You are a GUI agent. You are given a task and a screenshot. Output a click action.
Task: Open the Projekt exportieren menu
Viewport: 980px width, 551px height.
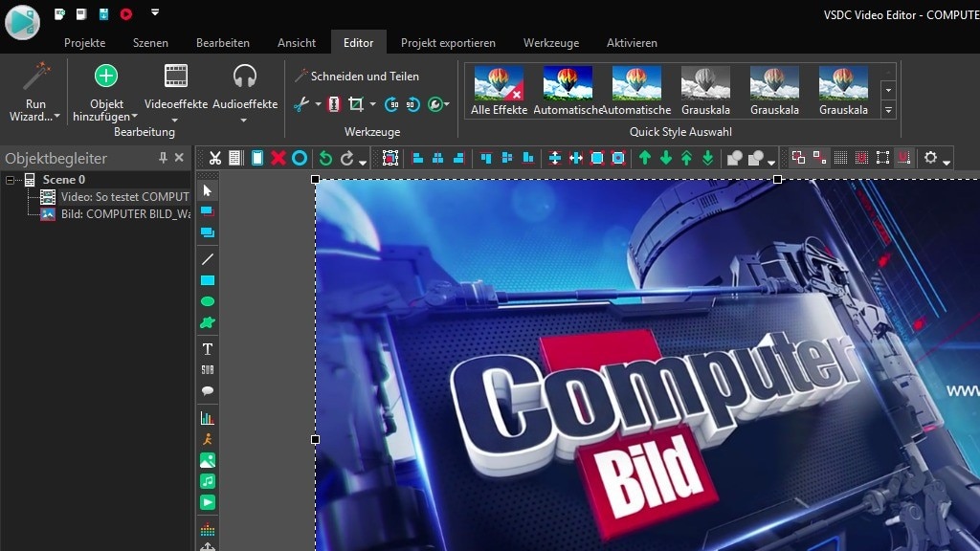[x=447, y=42]
